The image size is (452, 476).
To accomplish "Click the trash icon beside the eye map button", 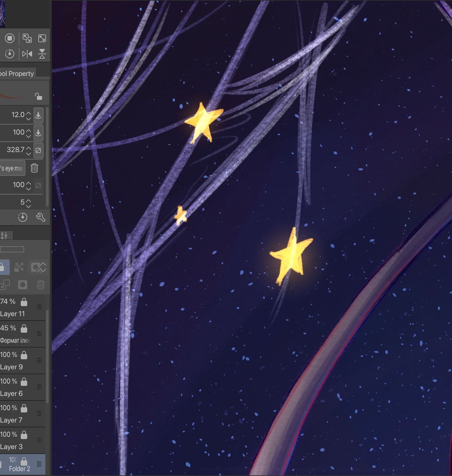I will [x=34, y=168].
